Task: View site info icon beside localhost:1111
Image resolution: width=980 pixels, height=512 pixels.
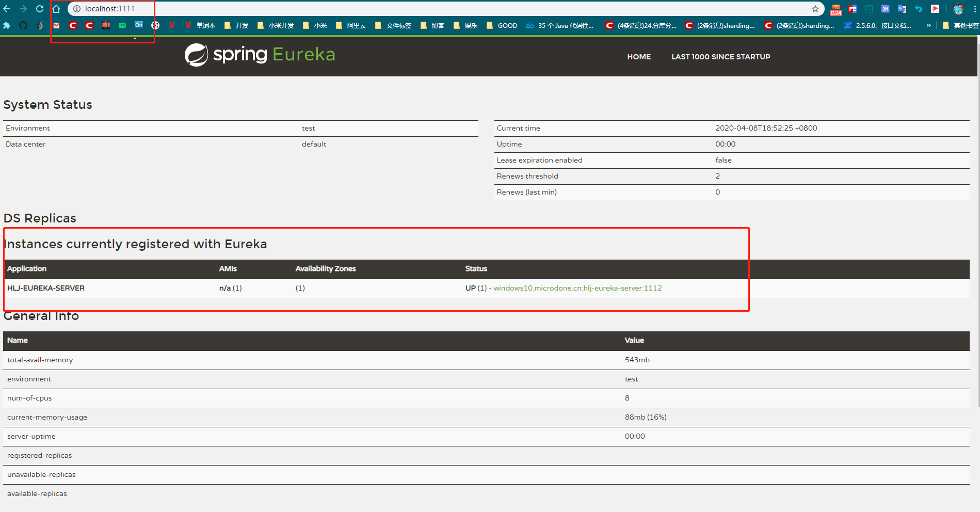Action: (77, 9)
